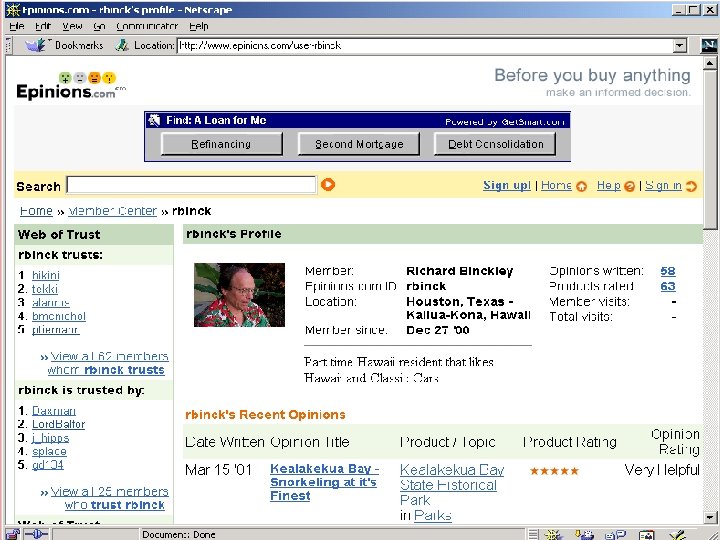
Task: Click the orange Help question mark icon
Action: tap(630, 186)
